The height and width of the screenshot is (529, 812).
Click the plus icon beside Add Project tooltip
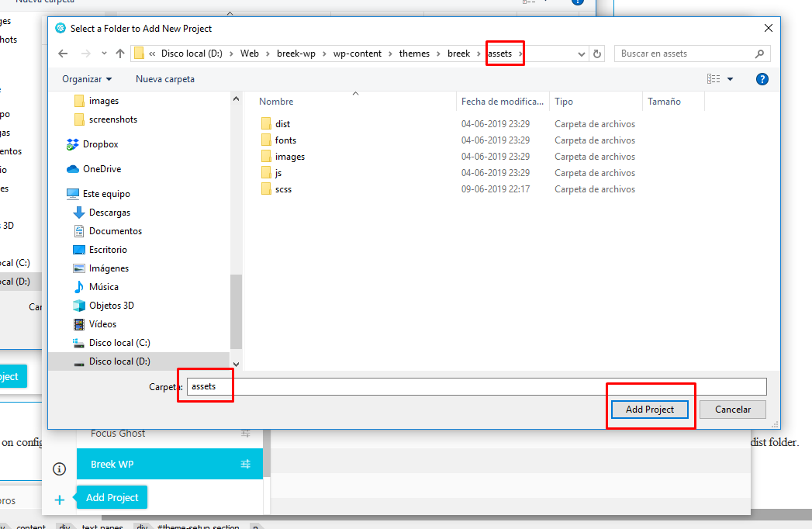coord(60,500)
